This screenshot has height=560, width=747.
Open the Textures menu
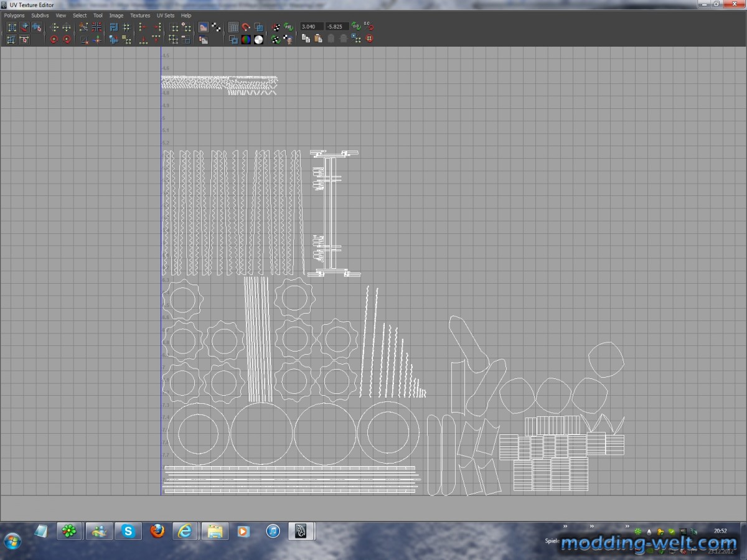(x=140, y=15)
